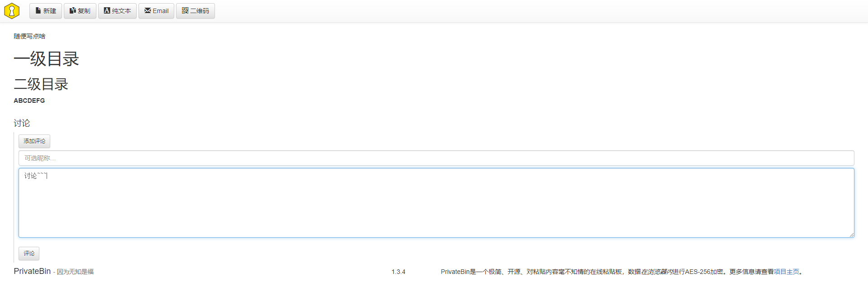The width and height of the screenshot is (868, 297).
Task: Click the ABCDEFG bold text
Action: (29, 101)
